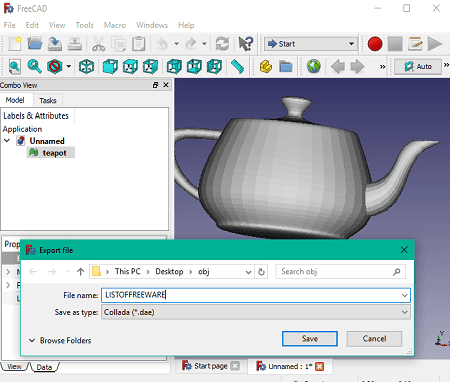Open the Start workbench dropdown
450x382 pixels.
(311, 44)
